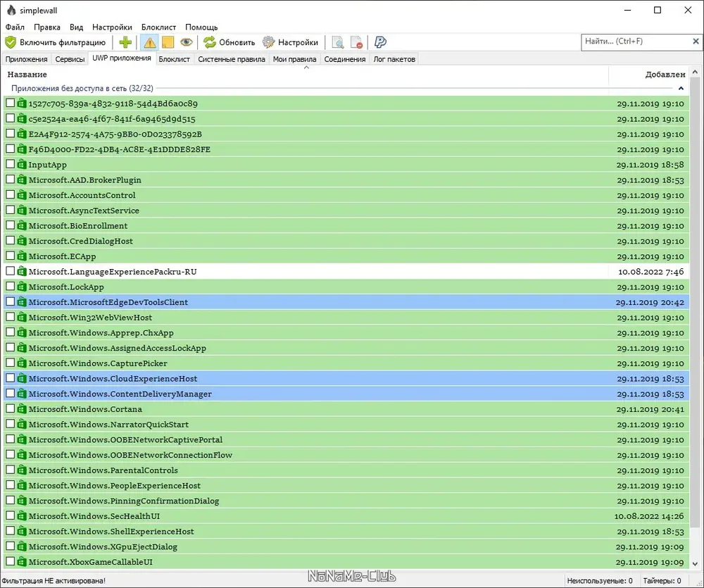Switch to the Системные правила tab
Image resolution: width=704 pixels, height=588 pixels.
(231, 59)
